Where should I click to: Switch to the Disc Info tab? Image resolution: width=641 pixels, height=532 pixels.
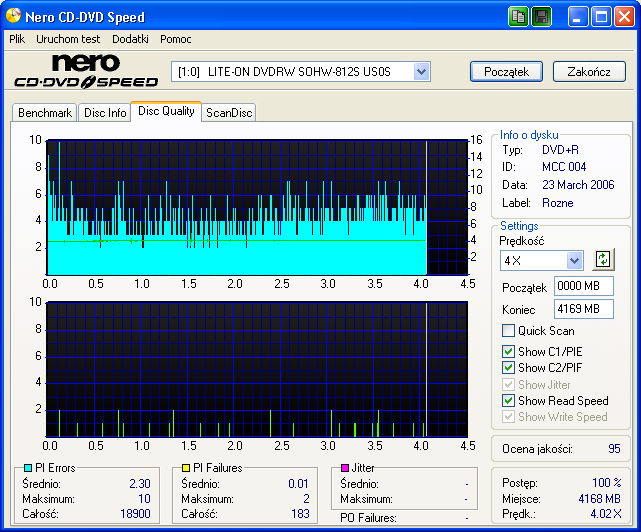(x=105, y=113)
